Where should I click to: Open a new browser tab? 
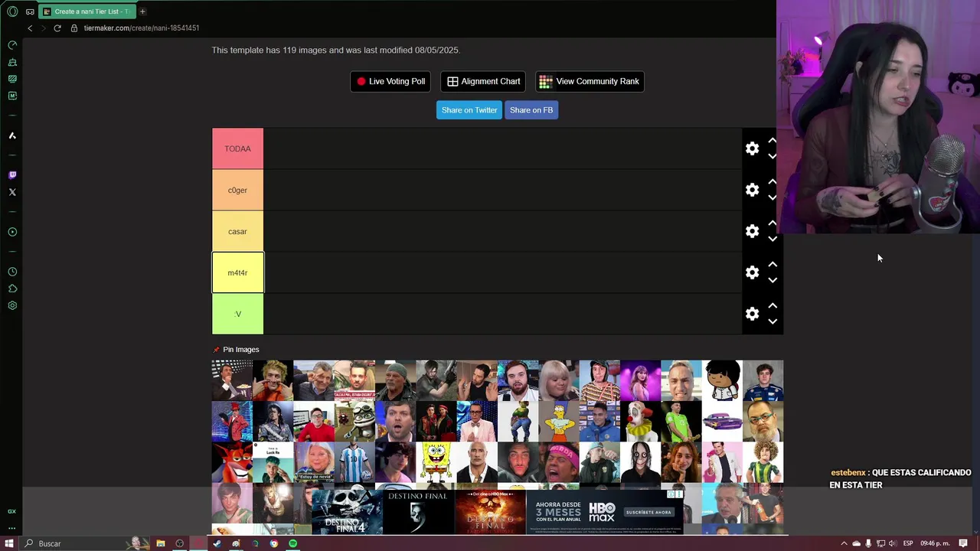point(142,11)
